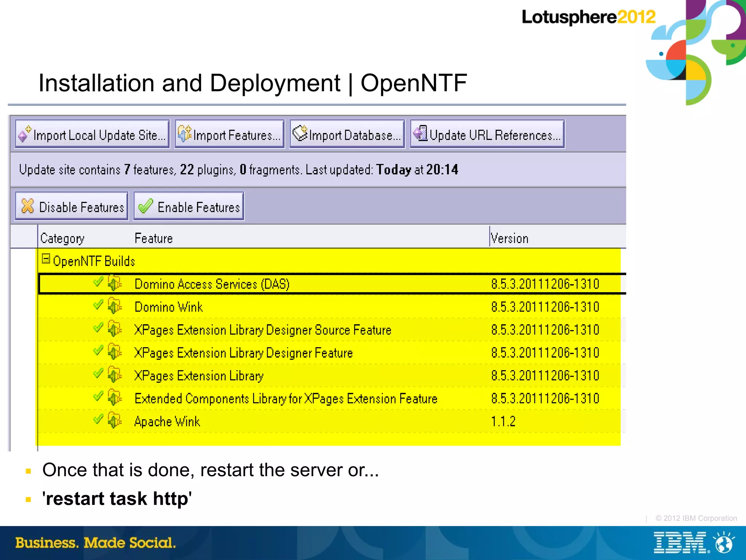Select the Domino Access Services (DAS) row
This screenshot has width=746, height=560.
point(332,283)
